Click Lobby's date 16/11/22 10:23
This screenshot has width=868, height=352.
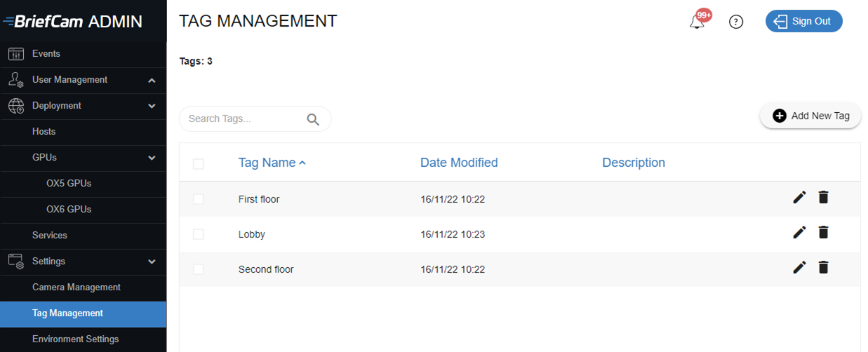(453, 234)
